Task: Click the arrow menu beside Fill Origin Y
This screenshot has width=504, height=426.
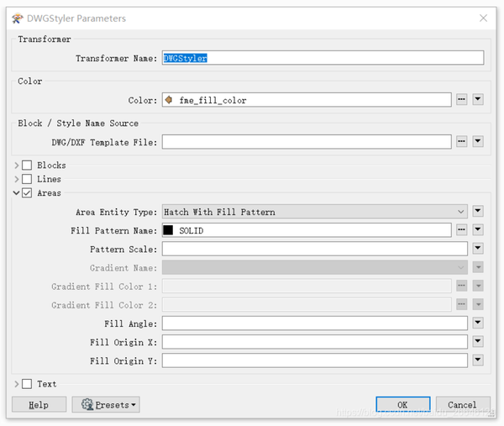Action: tap(478, 360)
